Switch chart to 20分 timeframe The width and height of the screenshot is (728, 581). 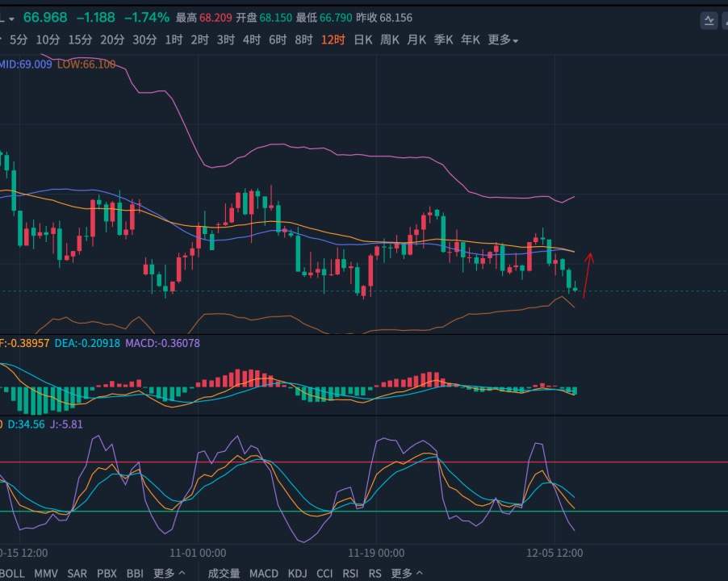(x=112, y=40)
